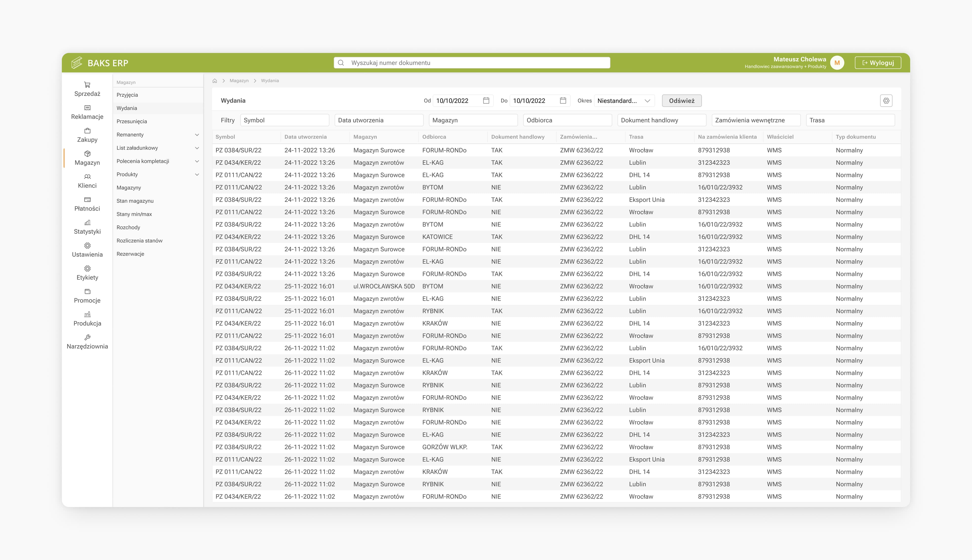Screen dimensions: 972x560
Task: Open Magazyny menu item
Action: point(158,188)
